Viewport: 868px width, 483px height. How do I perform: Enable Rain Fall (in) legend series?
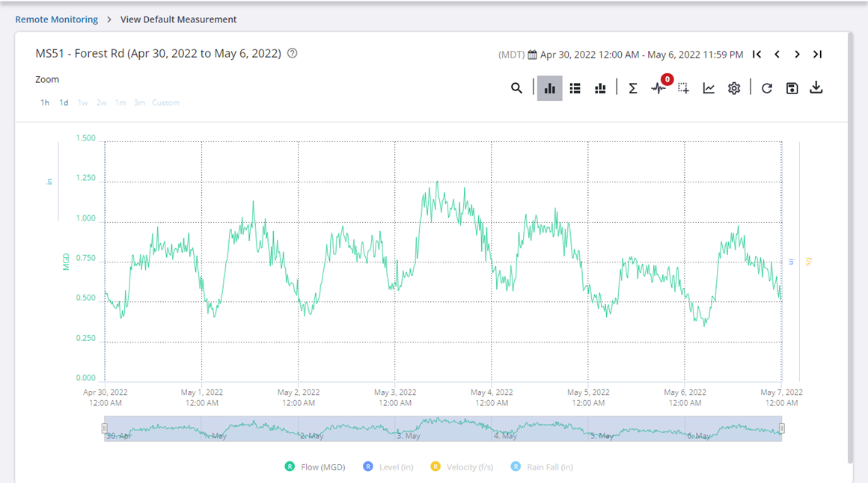pos(542,467)
